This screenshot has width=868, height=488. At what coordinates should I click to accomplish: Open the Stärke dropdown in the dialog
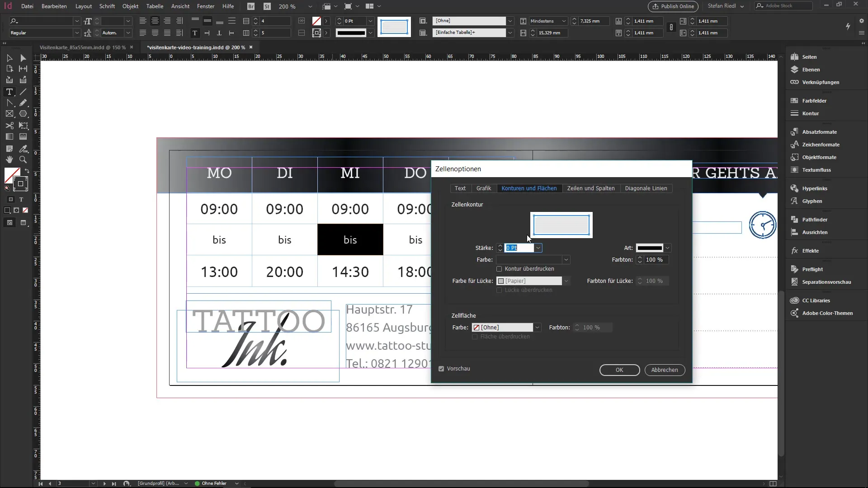click(x=538, y=248)
